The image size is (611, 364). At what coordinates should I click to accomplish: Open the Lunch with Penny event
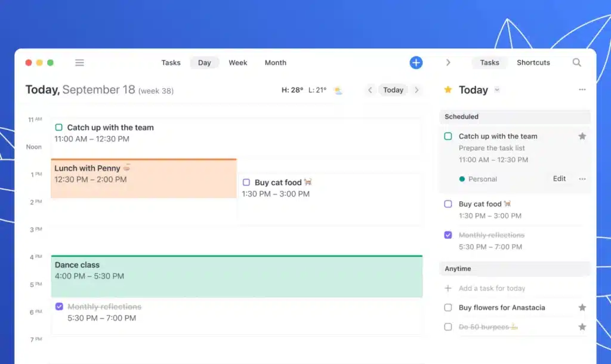[x=144, y=178]
